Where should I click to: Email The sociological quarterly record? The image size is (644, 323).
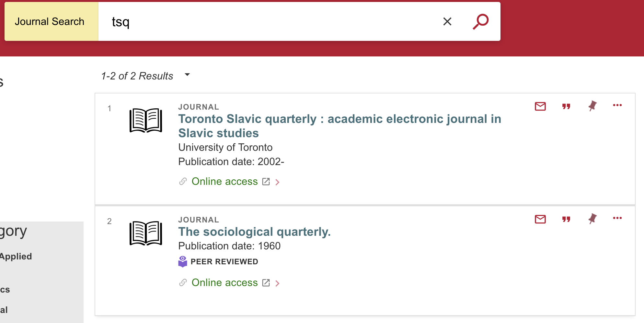(540, 219)
